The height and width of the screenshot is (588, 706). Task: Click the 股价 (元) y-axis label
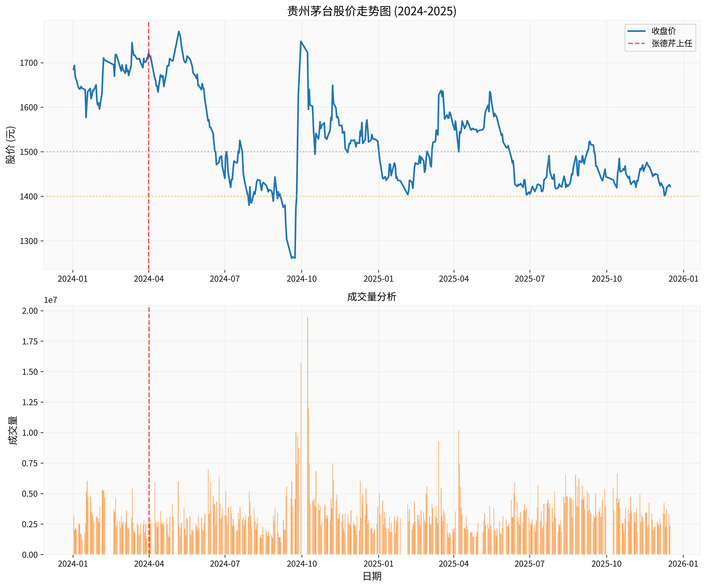pyautogui.click(x=11, y=145)
